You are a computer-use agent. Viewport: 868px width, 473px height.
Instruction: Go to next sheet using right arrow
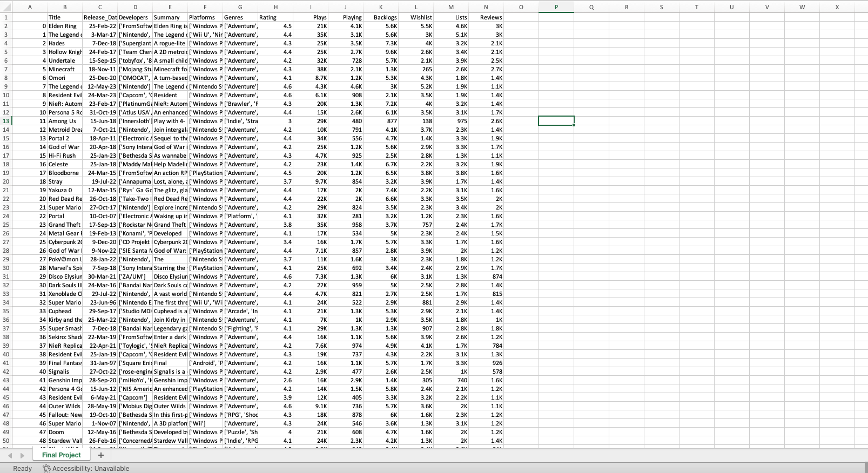[x=22, y=456]
